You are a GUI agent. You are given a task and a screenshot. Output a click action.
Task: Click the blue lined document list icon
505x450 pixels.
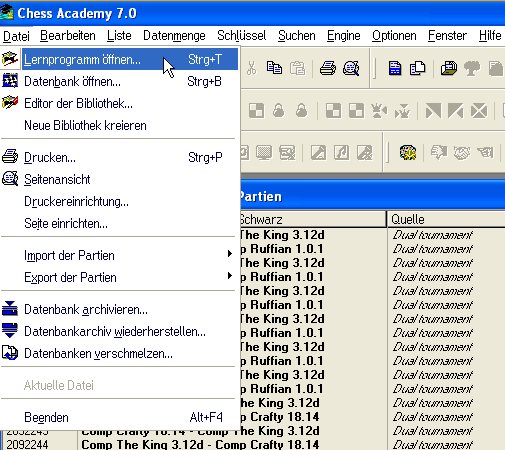click(395, 68)
